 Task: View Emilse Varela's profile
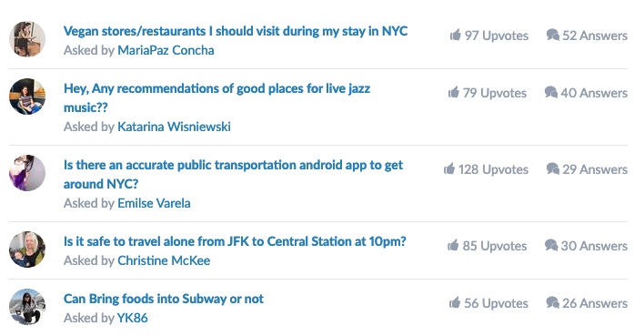(x=154, y=203)
